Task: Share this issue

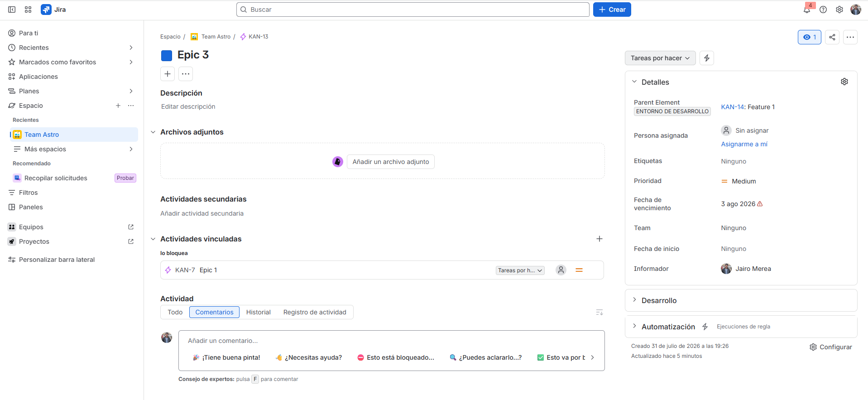Action: coord(832,37)
